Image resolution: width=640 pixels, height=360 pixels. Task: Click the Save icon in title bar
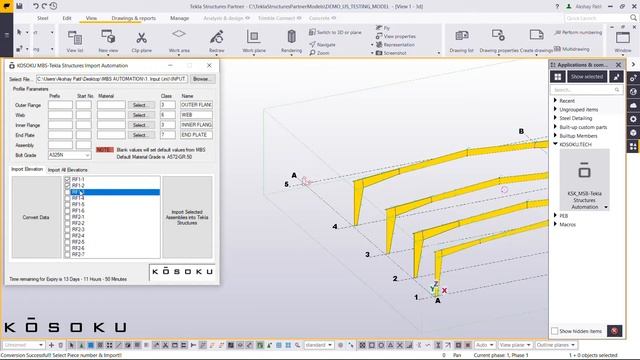click(x=19, y=6)
